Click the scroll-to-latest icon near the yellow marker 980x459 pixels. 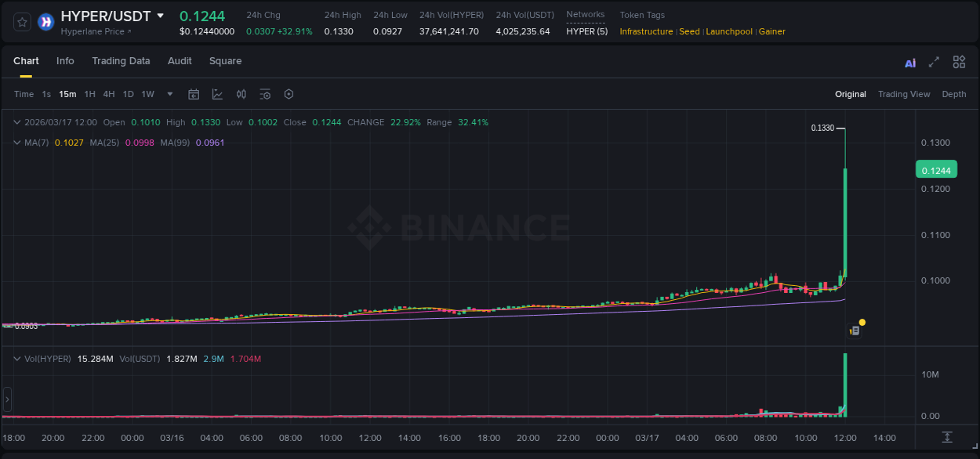click(x=855, y=331)
